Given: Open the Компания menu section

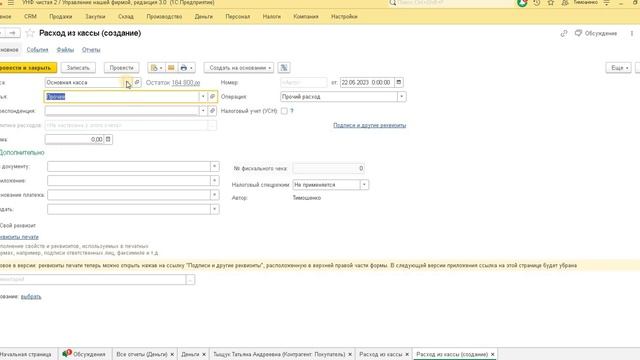Looking at the screenshot, I should pos(306,17).
